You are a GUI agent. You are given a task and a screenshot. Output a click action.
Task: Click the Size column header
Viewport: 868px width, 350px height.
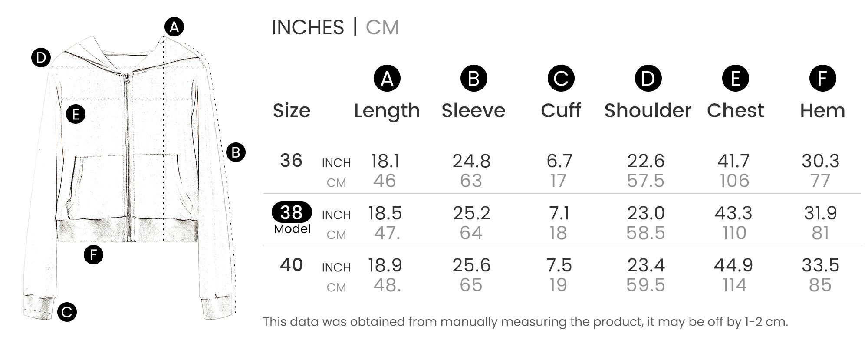click(292, 111)
